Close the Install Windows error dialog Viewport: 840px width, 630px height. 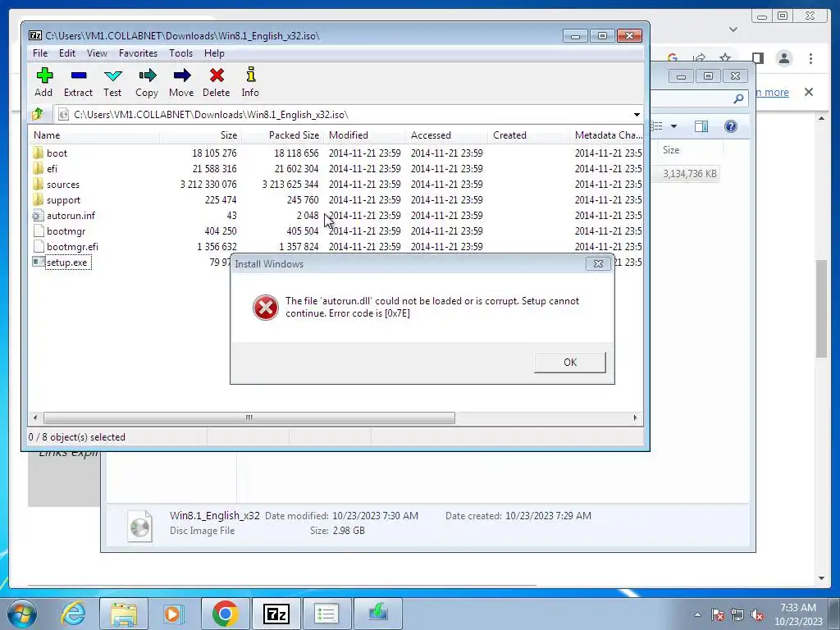tap(598, 263)
